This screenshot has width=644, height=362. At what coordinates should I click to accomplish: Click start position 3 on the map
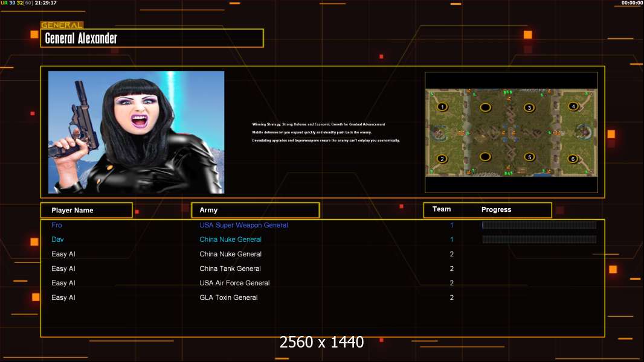tap(529, 107)
